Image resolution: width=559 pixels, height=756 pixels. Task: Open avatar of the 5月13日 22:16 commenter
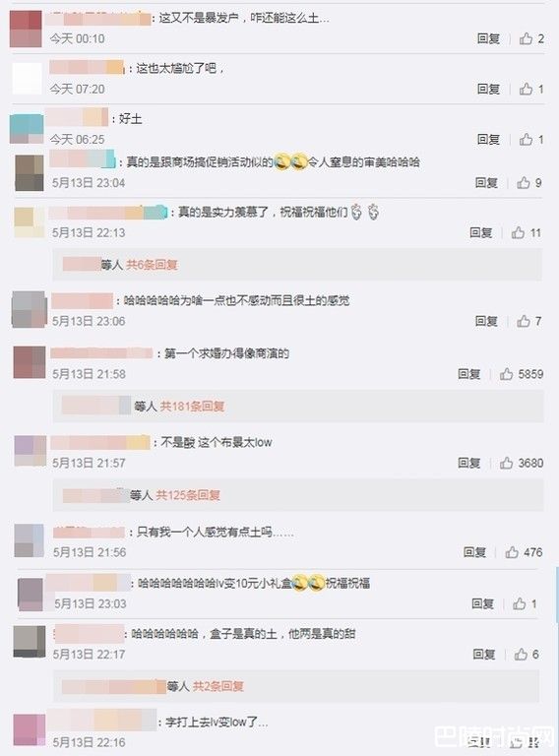[x=29, y=730]
